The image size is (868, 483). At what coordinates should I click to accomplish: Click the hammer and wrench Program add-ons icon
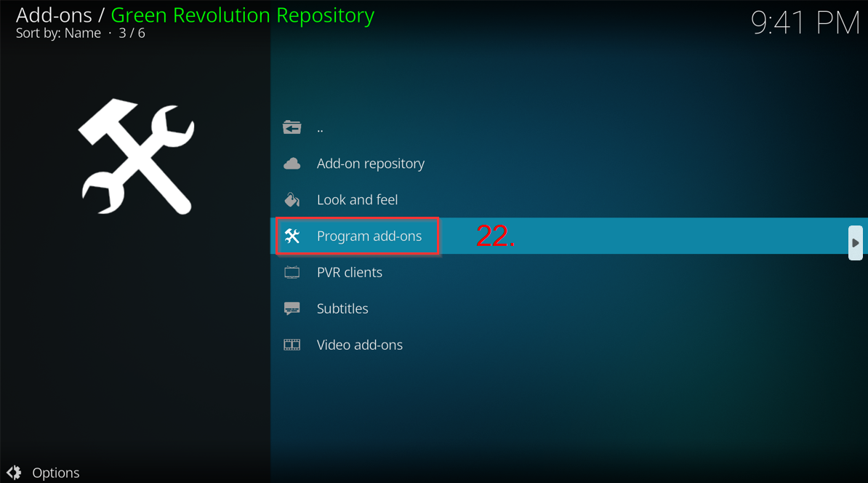(x=292, y=236)
